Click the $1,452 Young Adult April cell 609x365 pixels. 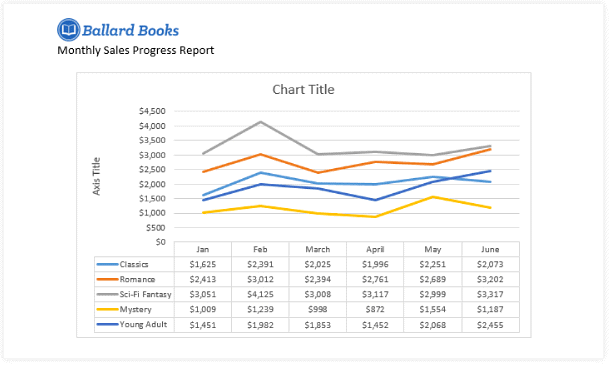[x=375, y=325]
